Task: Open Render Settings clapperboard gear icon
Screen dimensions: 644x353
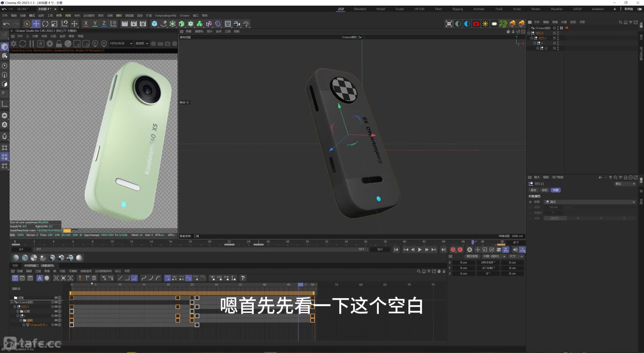Action: 143,24
